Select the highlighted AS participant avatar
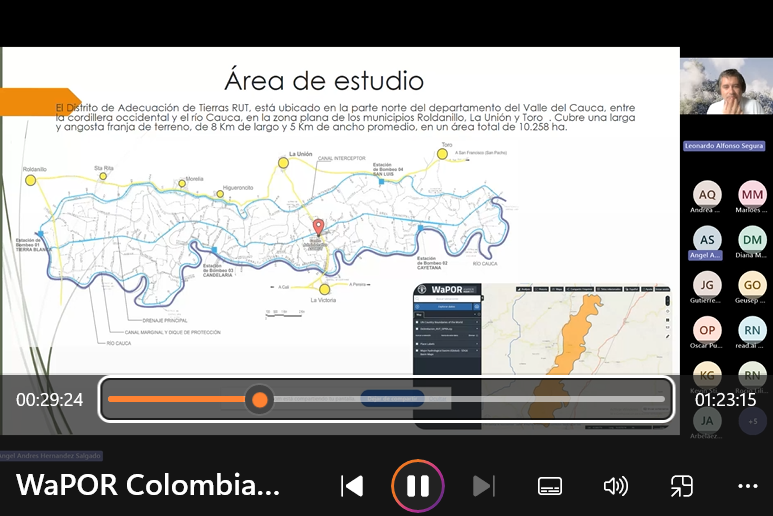Screen dimensions: 773x516 (x=707, y=239)
